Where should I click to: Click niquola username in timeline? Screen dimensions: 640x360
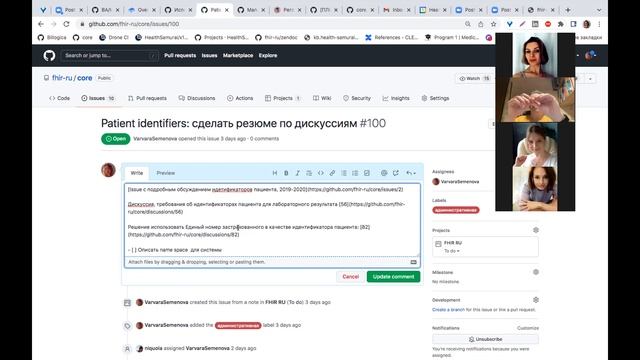click(x=153, y=349)
